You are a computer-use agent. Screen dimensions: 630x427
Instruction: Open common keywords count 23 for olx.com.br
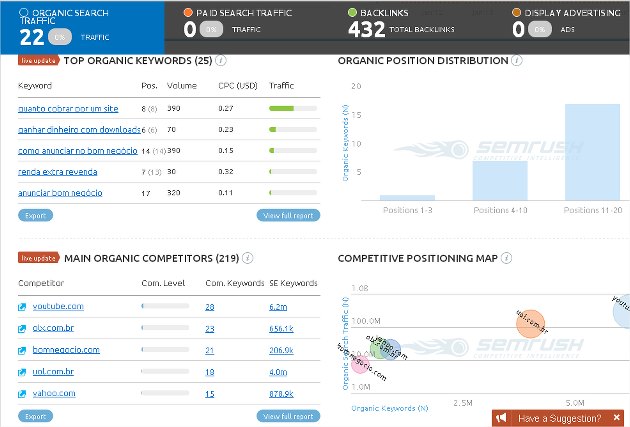(210, 329)
